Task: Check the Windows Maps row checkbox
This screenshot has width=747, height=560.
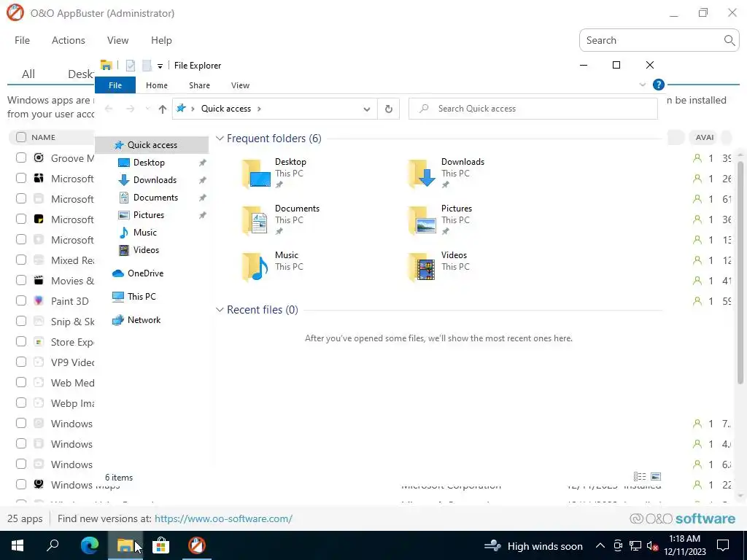Action: click(x=21, y=484)
